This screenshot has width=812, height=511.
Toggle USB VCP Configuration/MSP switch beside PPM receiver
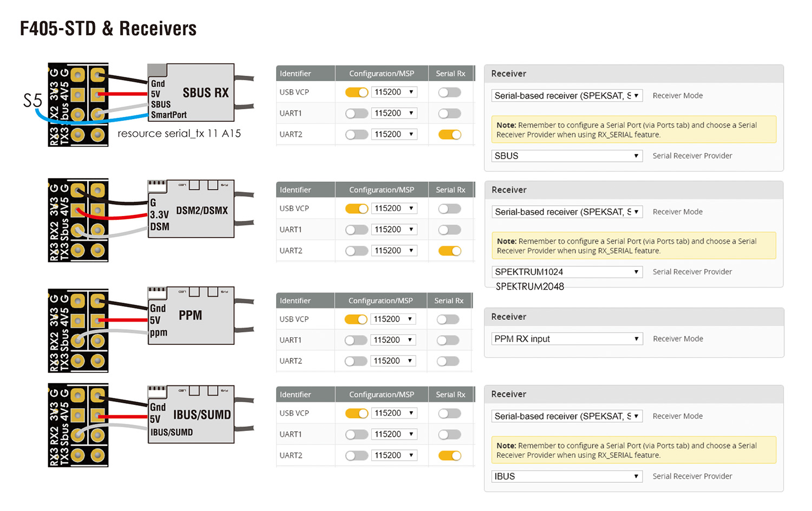click(356, 319)
